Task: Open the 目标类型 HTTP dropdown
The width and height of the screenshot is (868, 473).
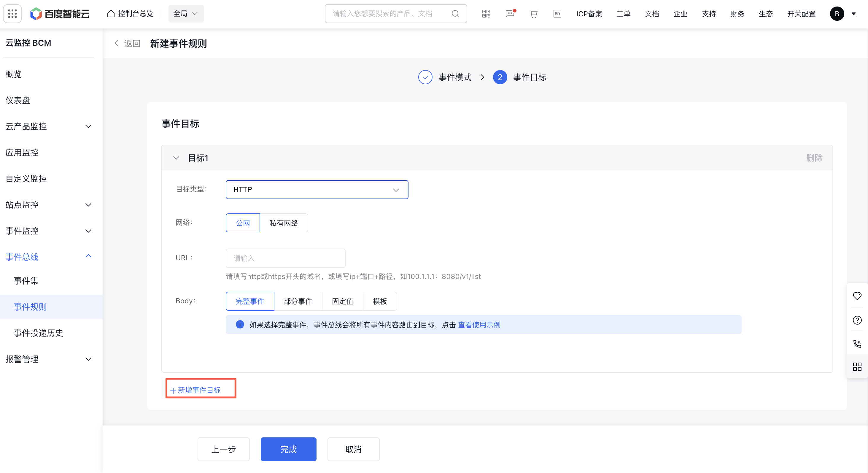Action: coord(317,190)
